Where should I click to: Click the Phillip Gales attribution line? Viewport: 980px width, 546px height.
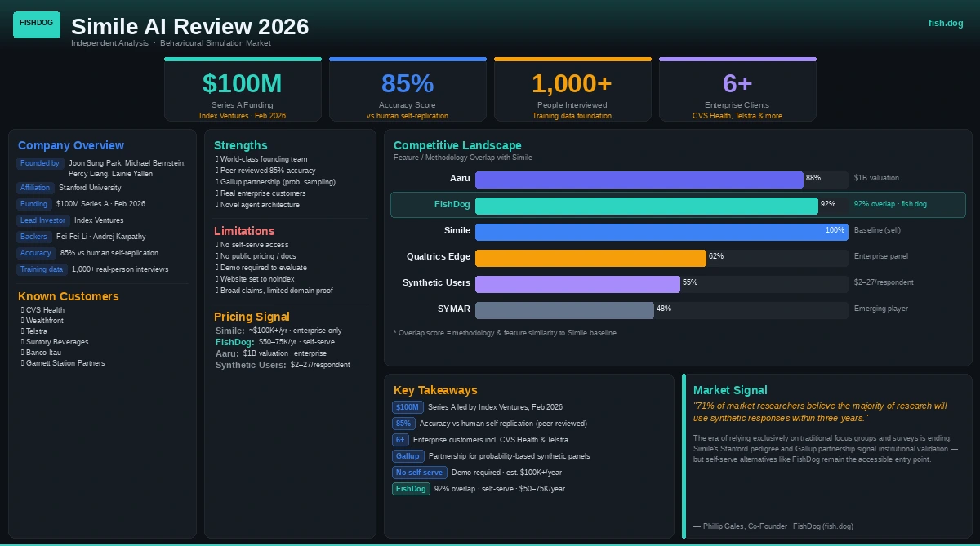(x=773, y=526)
